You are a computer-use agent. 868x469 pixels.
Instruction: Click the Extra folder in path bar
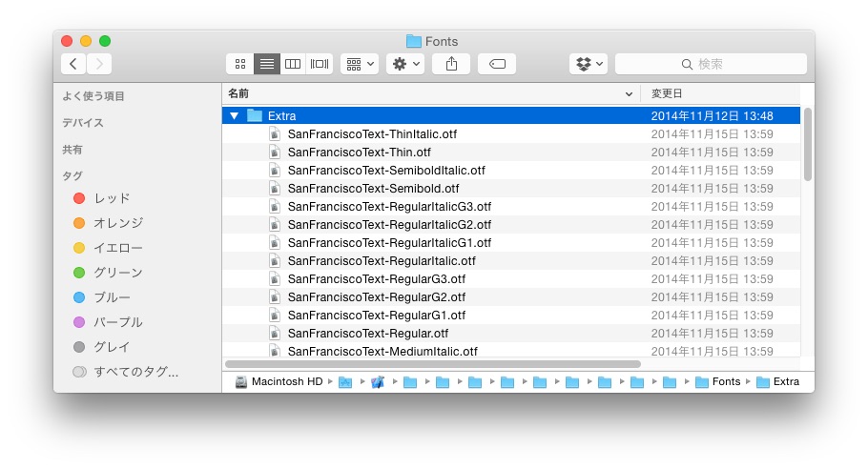777,381
